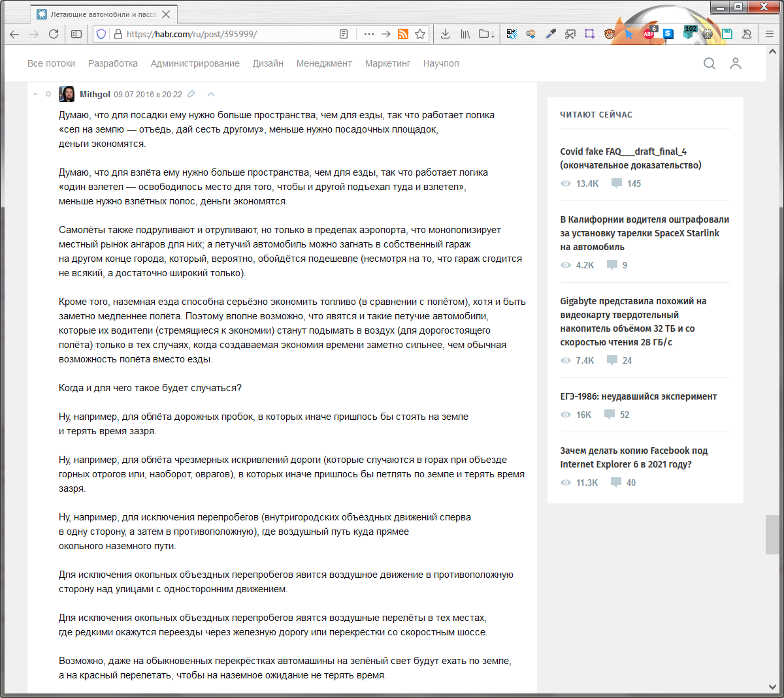Click the folder with down arrow icon
Screen dimensions: 784x698
tap(487, 34)
